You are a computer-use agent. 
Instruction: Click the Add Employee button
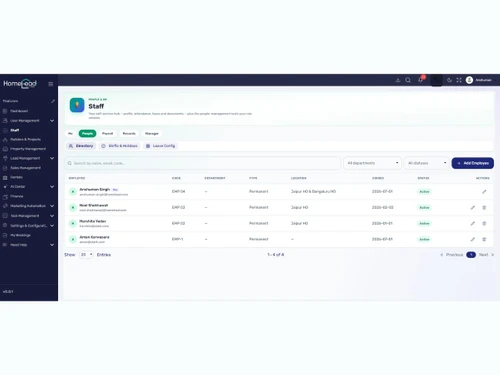pyautogui.click(x=473, y=163)
